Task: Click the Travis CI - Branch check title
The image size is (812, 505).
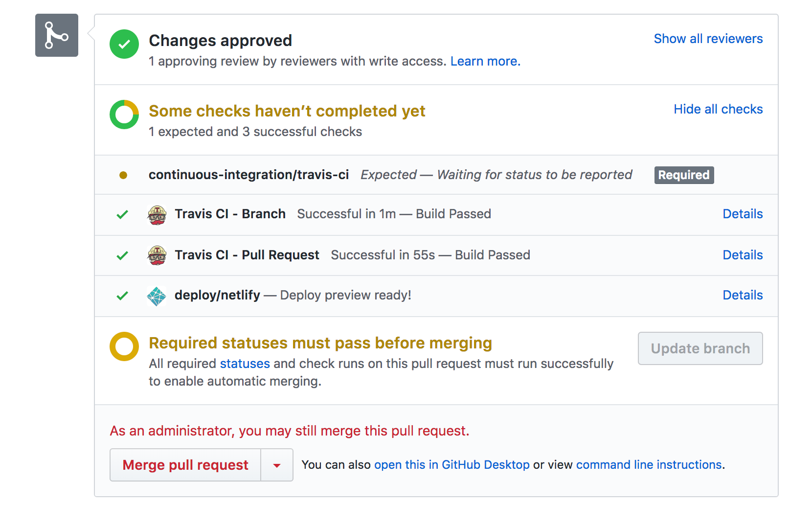Action: 230,214
